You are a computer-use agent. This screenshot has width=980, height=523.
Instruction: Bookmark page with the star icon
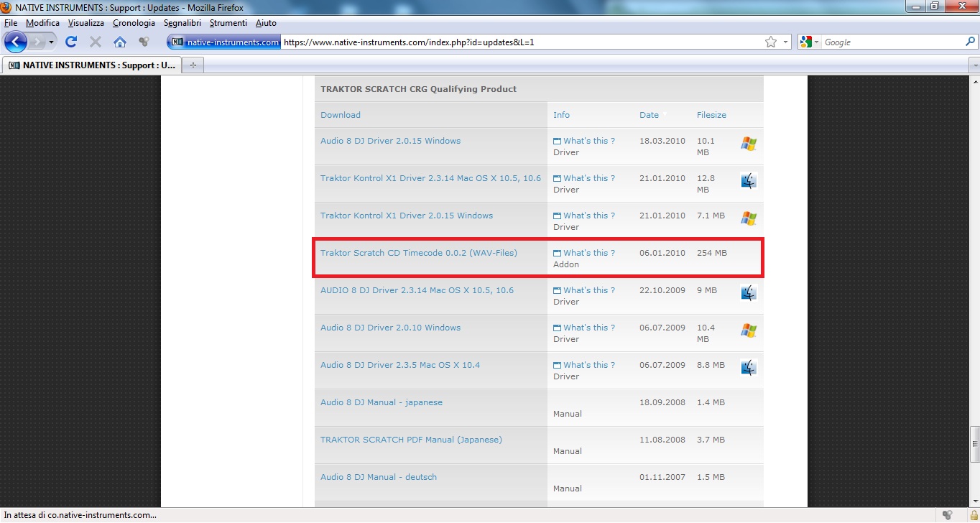coord(771,42)
